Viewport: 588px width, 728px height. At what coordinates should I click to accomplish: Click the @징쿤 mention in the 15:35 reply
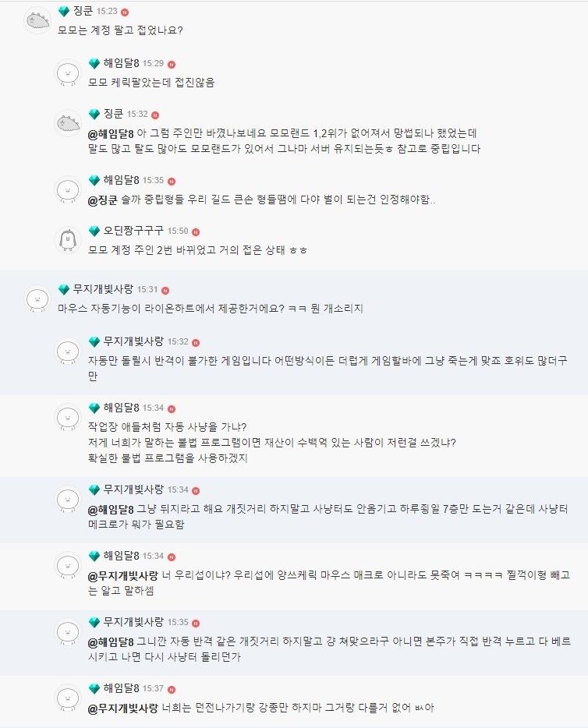click(x=105, y=200)
